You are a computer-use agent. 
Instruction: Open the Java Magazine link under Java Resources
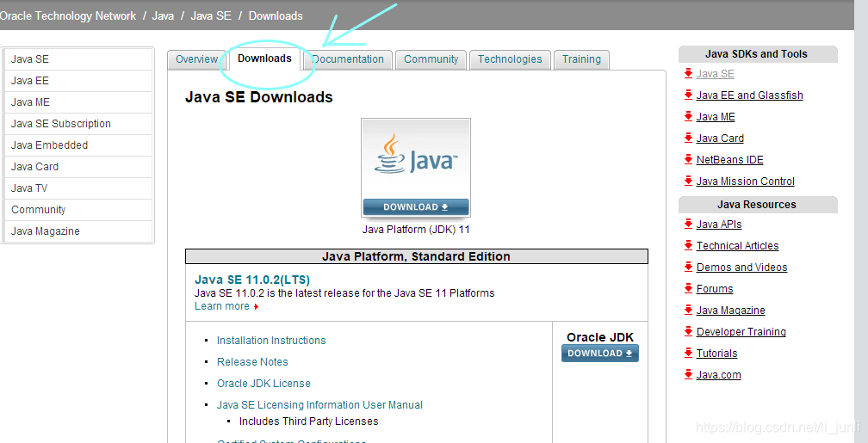731,311
